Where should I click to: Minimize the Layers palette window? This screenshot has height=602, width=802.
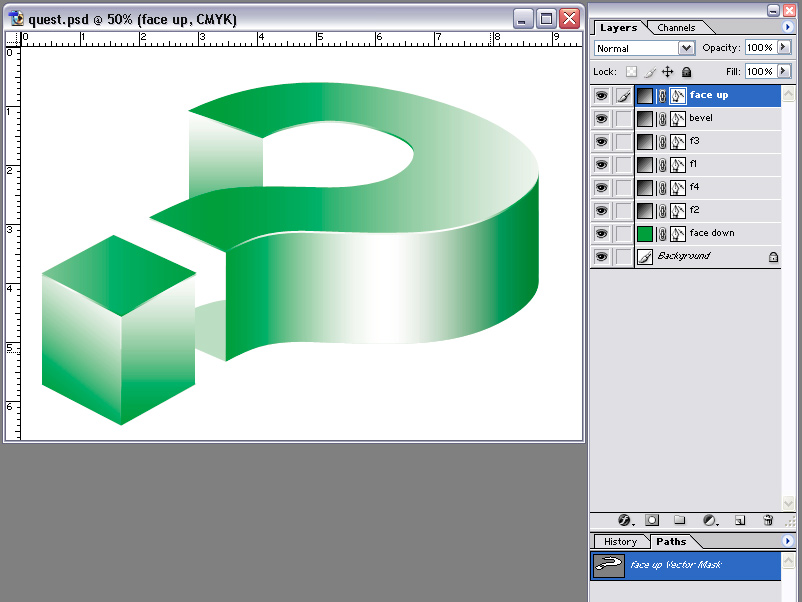pyautogui.click(x=774, y=10)
